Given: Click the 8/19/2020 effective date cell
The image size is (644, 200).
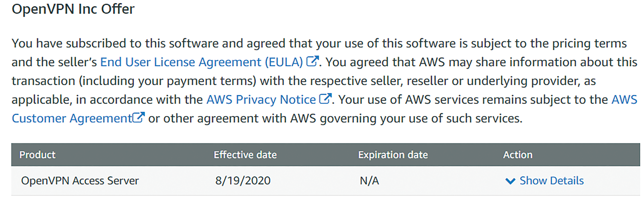Looking at the screenshot, I should coord(243,181).
